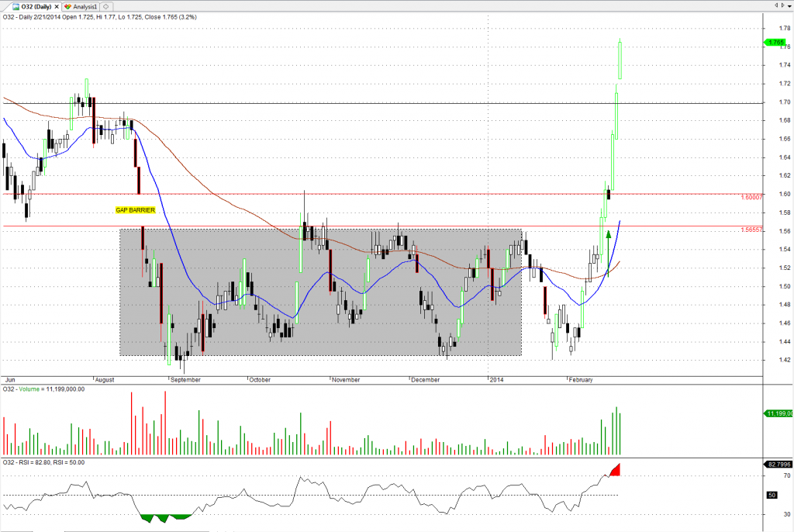
Task: Click the yellow GAP BARRIER label
Action: click(133, 210)
